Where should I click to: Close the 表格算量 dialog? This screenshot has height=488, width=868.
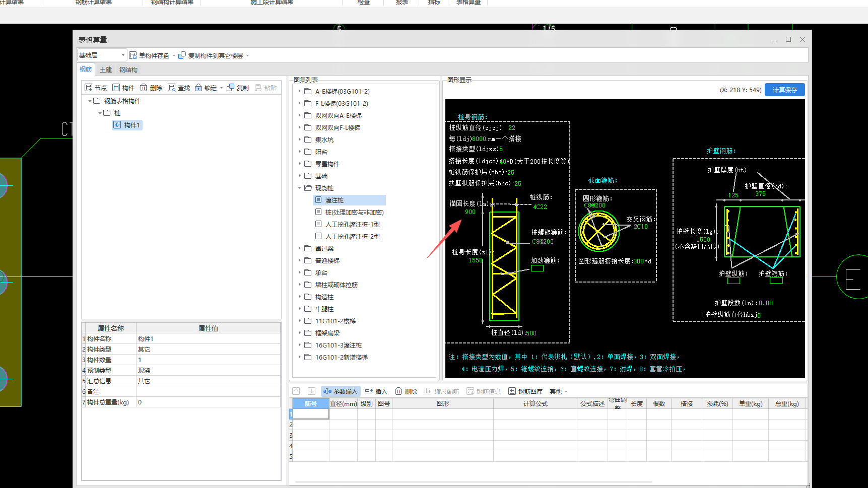coord(803,39)
